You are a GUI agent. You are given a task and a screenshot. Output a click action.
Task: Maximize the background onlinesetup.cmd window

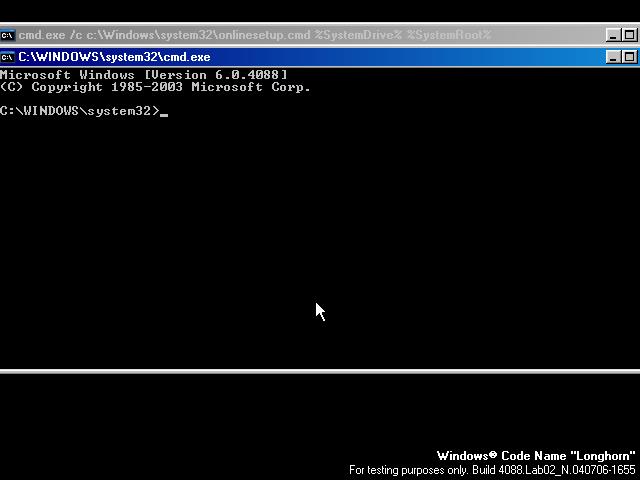click(x=629, y=35)
